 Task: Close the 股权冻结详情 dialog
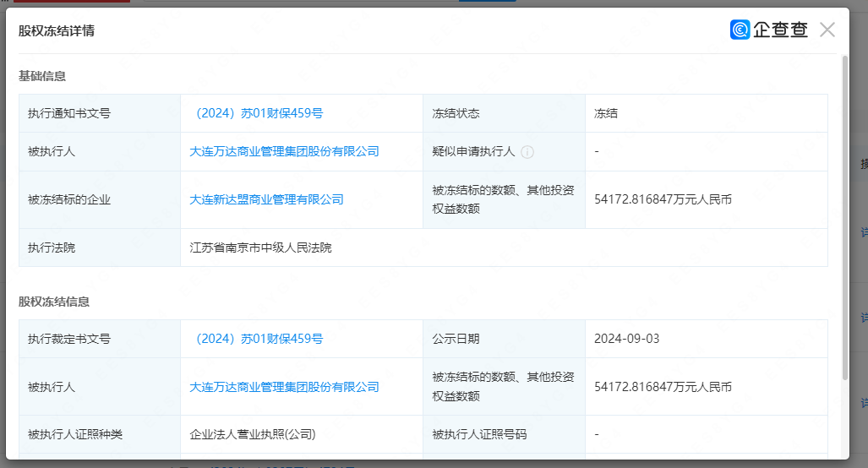(827, 30)
